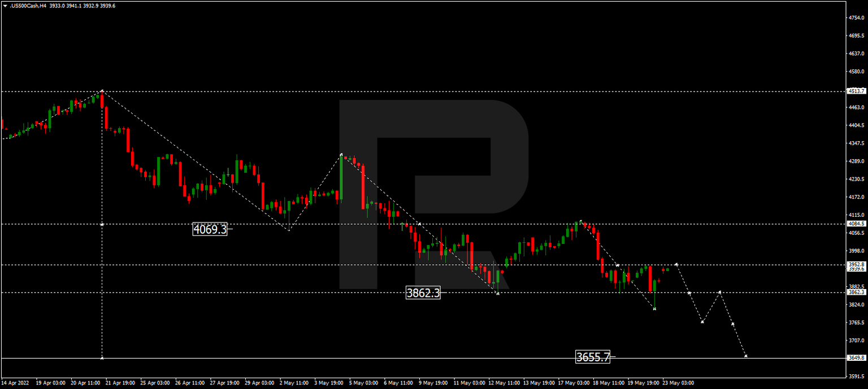The height and width of the screenshot is (389, 868).
Task: Select the highlighted 4084.5 price on axis
Action: (x=856, y=224)
